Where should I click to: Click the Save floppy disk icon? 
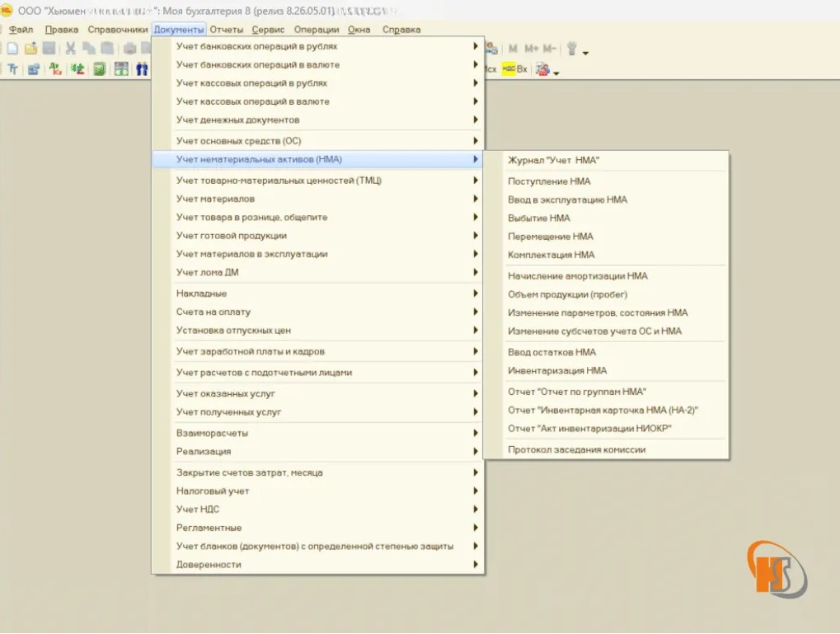[49, 49]
